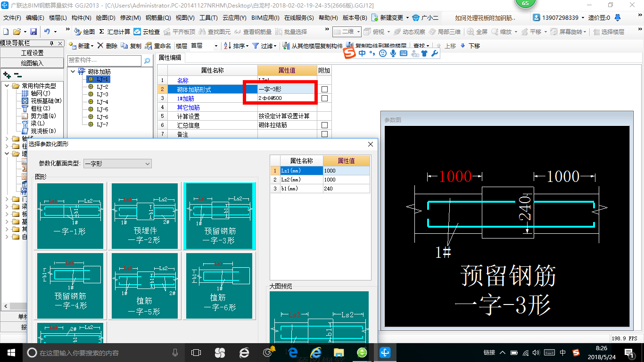Click 从其他楼层复制构件 button
Viewport: 644px width, 362px height.
pyautogui.click(x=313, y=46)
